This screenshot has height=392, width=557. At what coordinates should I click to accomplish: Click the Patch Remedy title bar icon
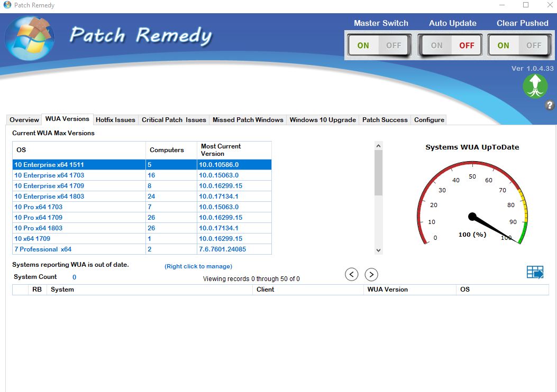(7, 5)
